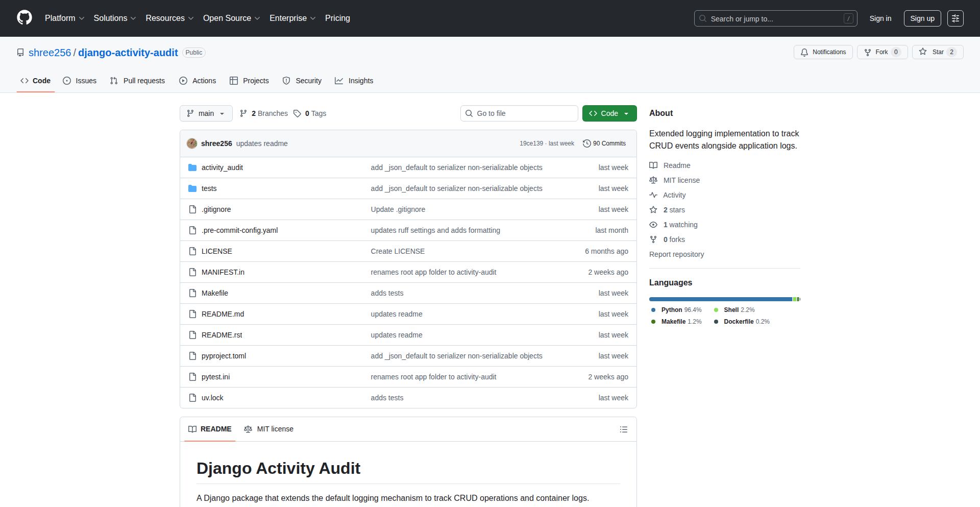Image resolution: width=980 pixels, height=507 pixels.
Task: Click the Sign up button
Action: 922,18
